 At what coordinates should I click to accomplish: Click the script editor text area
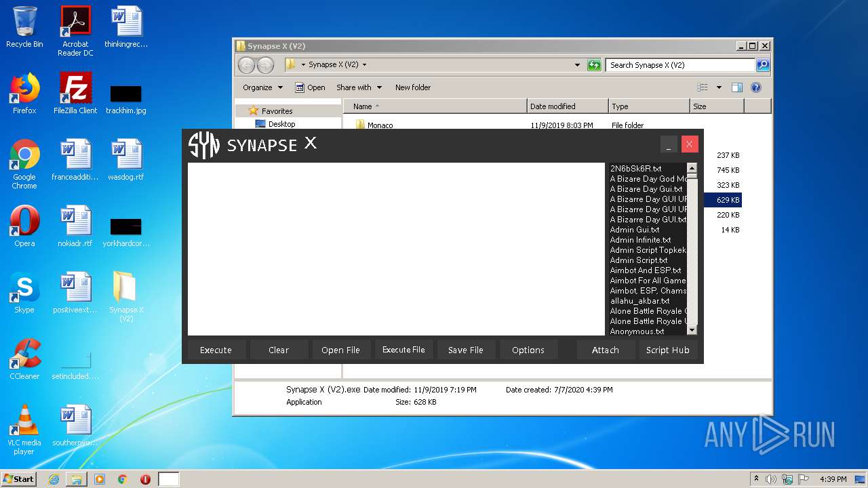click(x=396, y=249)
